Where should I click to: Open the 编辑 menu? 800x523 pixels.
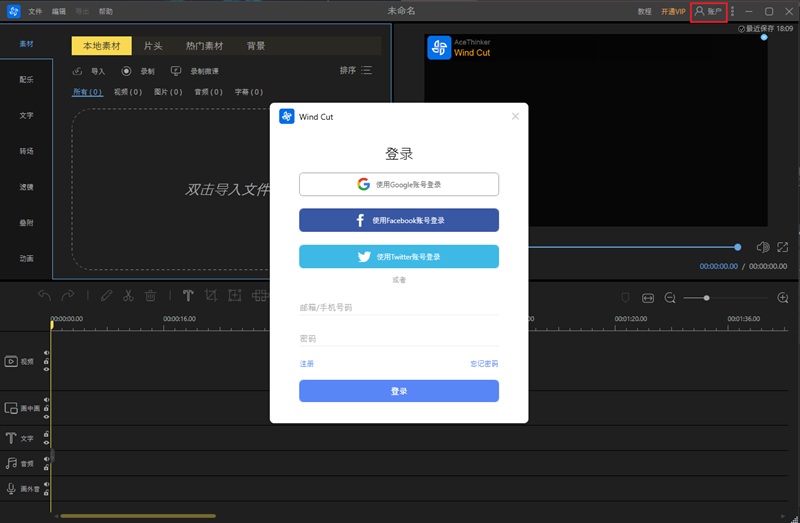click(59, 11)
